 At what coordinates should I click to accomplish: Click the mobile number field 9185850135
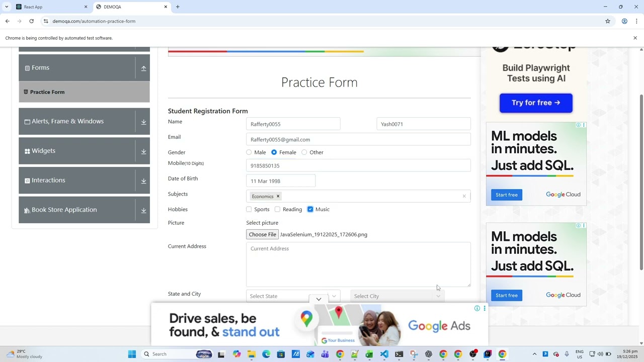(x=358, y=165)
